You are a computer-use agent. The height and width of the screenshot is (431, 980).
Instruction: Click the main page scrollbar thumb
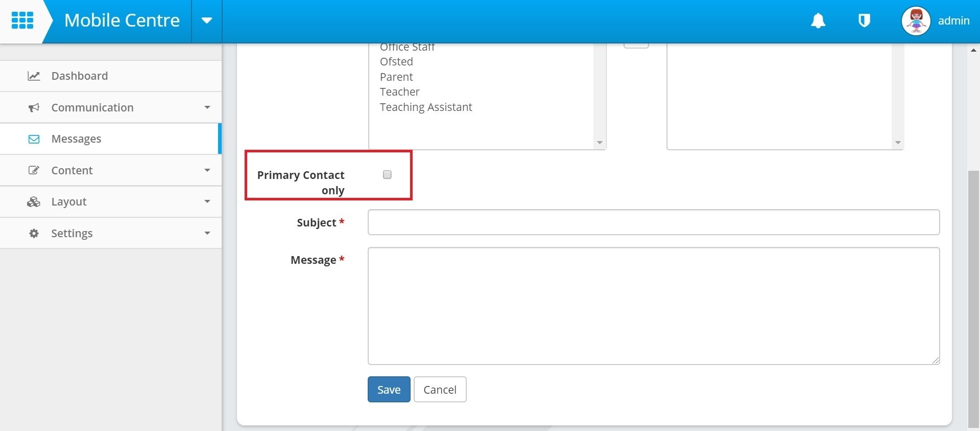click(973, 299)
